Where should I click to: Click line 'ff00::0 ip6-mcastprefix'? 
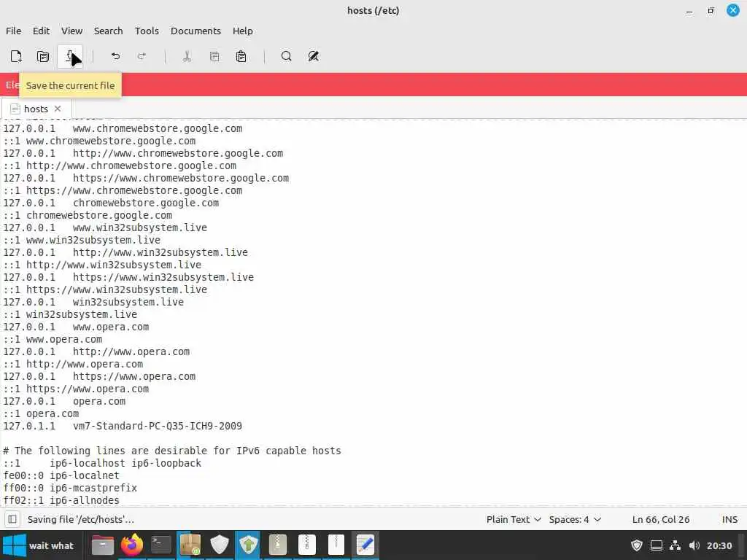[x=70, y=488]
